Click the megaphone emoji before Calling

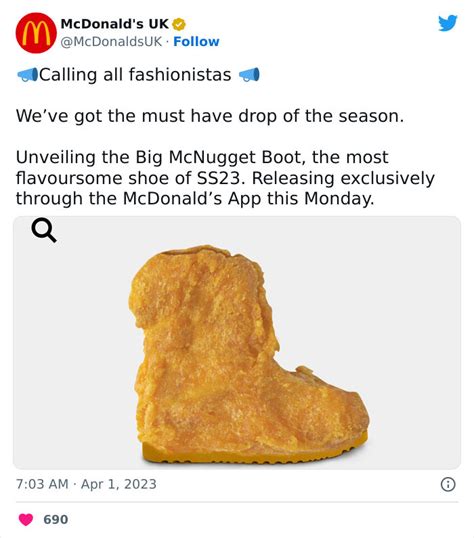point(27,75)
